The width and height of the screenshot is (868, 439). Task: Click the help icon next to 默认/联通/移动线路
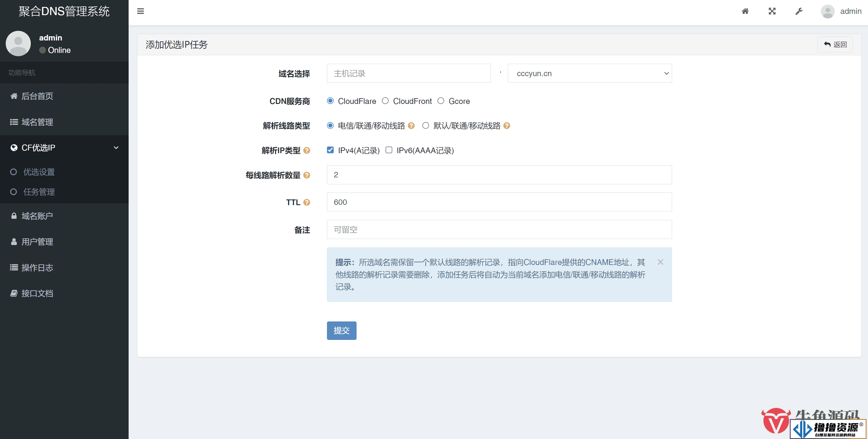(x=506, y=126)
